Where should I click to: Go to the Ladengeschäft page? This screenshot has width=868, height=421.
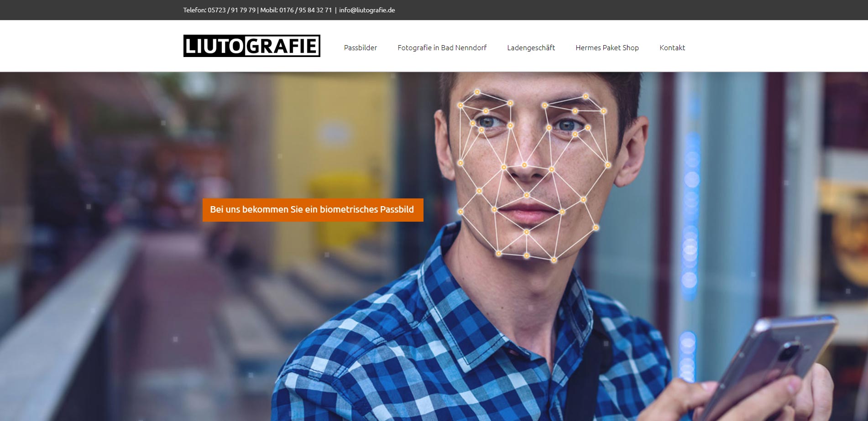(531, 48)
